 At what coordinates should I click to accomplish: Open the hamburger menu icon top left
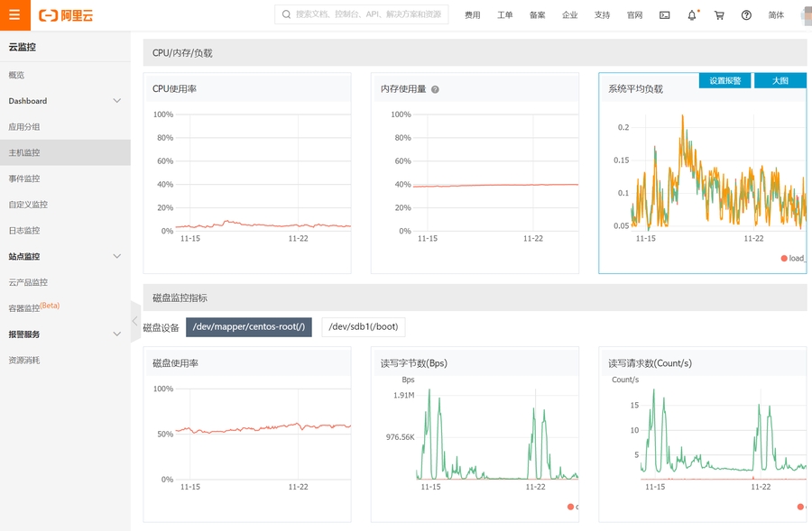13,14
